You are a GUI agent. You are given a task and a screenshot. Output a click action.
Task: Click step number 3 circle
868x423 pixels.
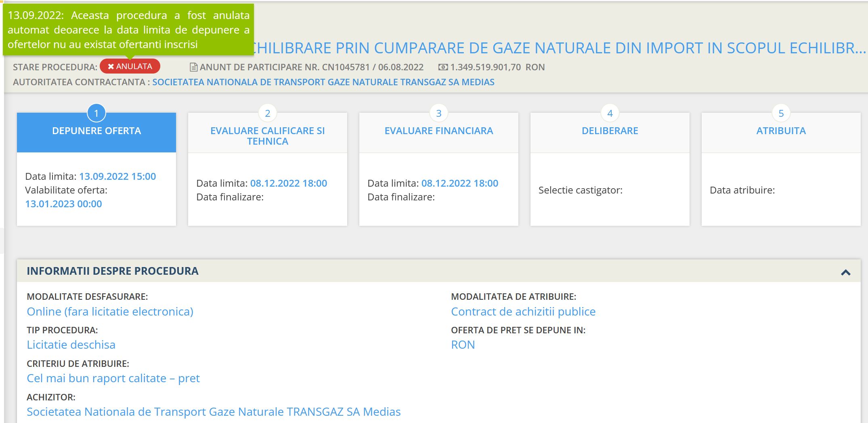click(439, 114)
